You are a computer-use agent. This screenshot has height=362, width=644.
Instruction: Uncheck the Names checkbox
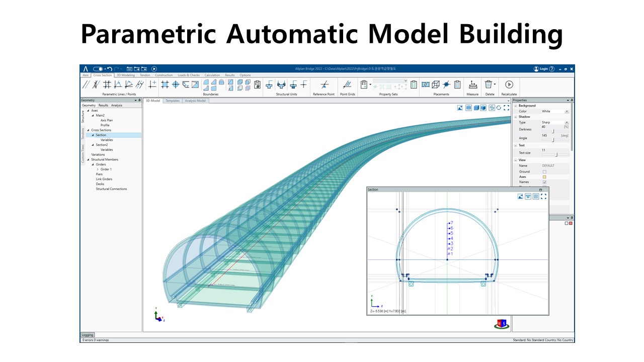[544, 182]
